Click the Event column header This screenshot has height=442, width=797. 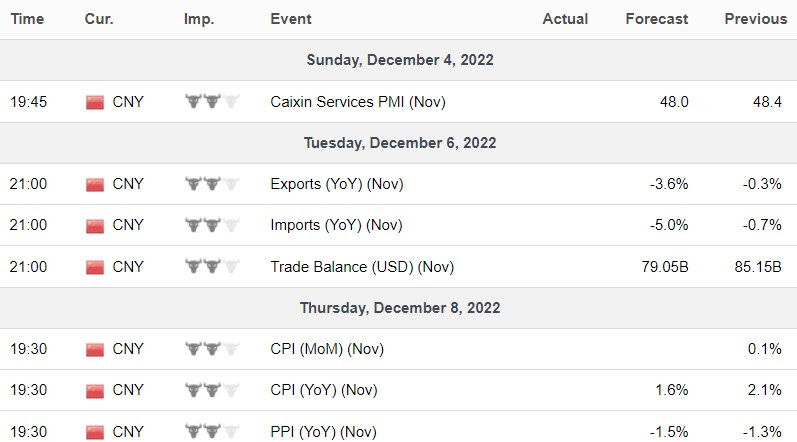click(291, 18)
